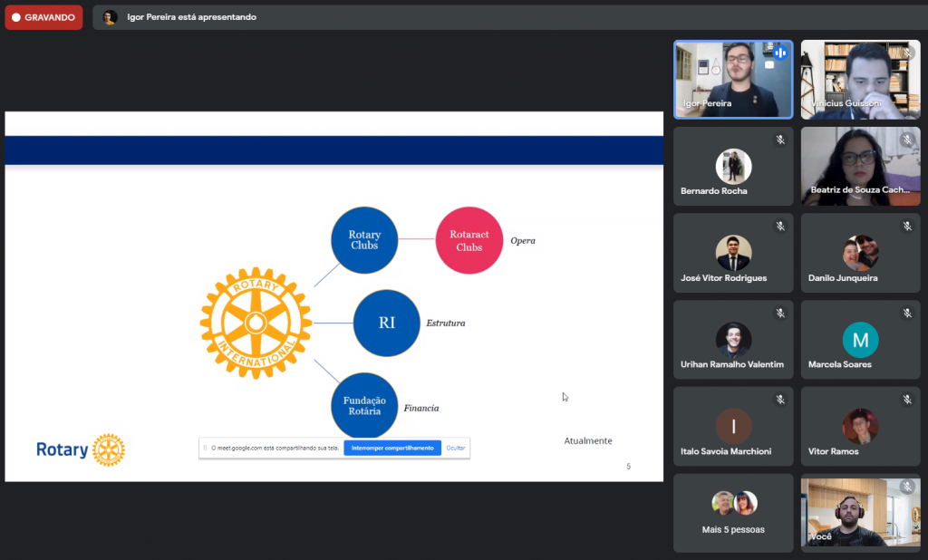This screenshot has width=928, height=560.
Task: Click the muted mic icon on Marcela Soares' tile
Action: [x=906, y=314]
